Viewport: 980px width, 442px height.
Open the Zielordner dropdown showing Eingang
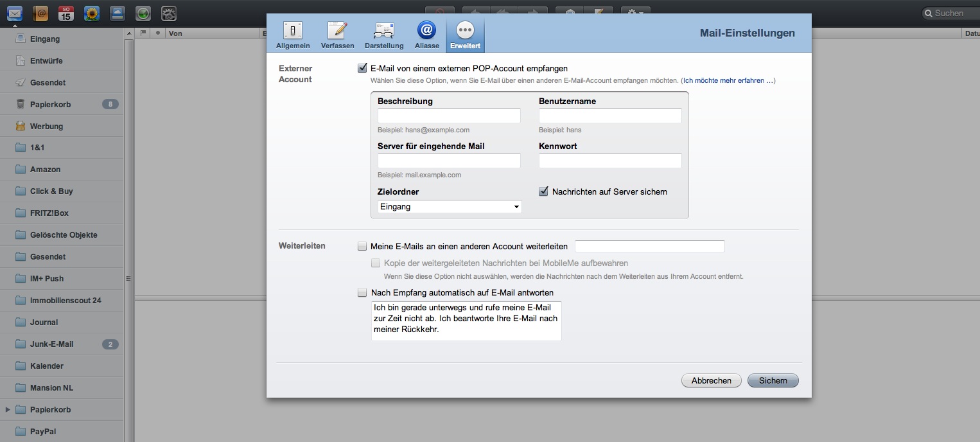[450, 207]
